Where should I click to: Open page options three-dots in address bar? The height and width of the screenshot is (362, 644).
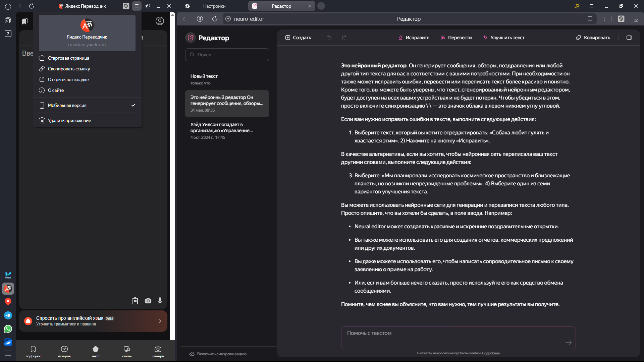605,19
